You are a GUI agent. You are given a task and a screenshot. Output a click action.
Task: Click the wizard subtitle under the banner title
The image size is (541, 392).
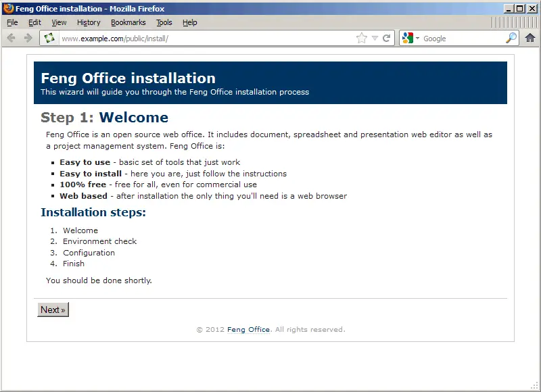coord(175,92)
